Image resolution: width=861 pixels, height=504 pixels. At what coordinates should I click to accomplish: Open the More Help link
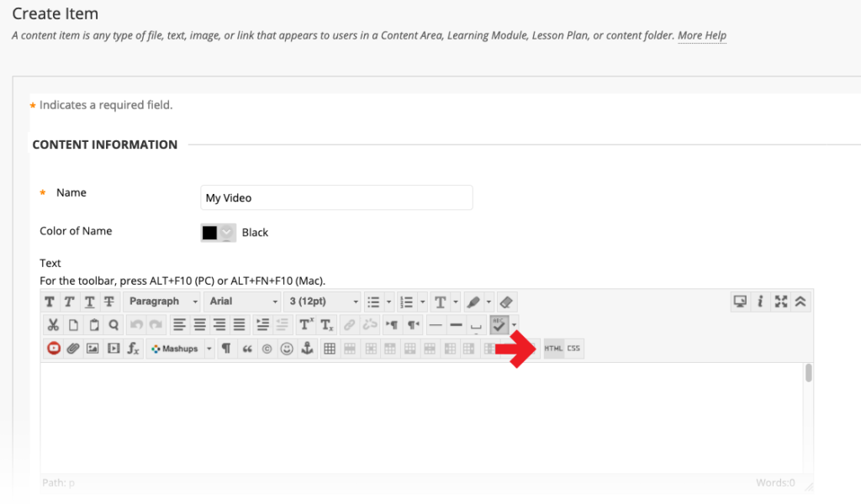pos(702,36)
